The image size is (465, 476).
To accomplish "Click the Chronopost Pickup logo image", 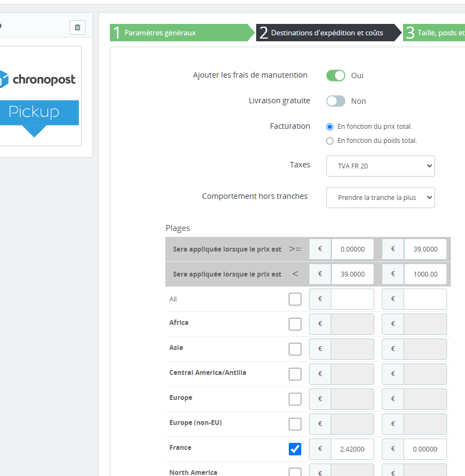I will click(40, 96).
